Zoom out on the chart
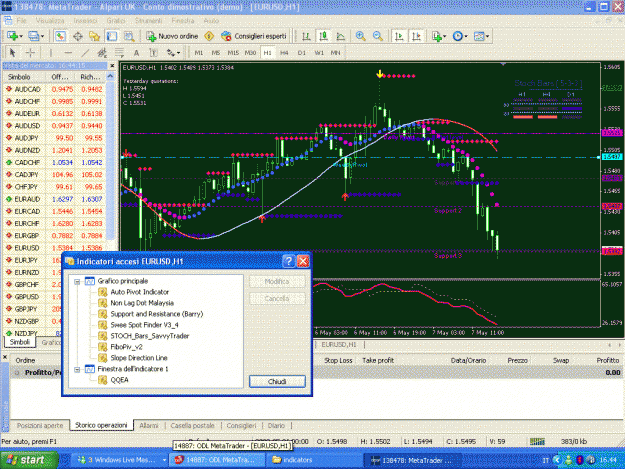This screenshot has width=625, height=469. coord(377,36)
